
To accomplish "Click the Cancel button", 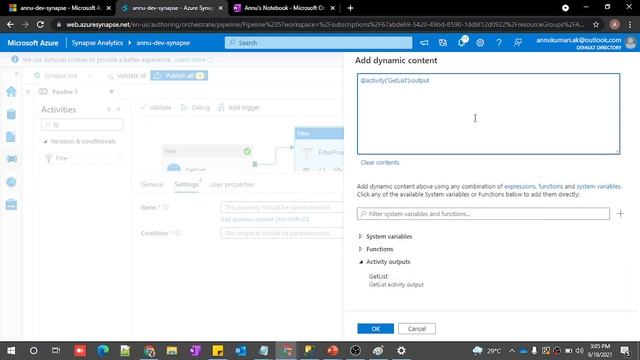I will coord(417,329).
